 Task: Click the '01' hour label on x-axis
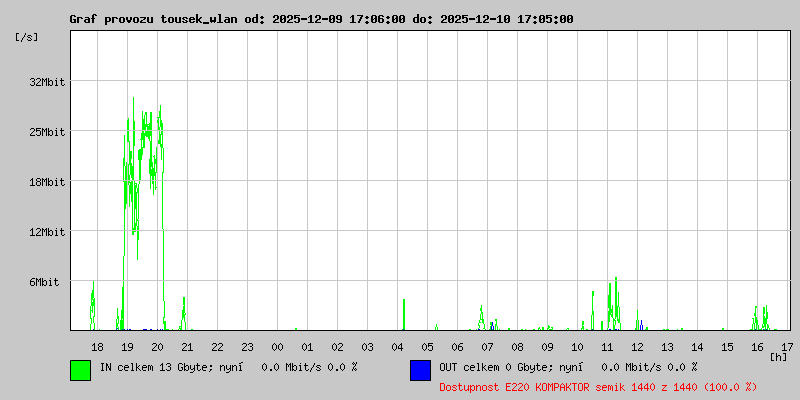[x=307, y=347]
